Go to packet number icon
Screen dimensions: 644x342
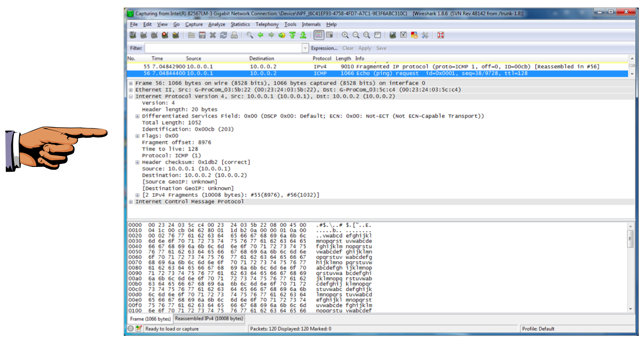tap(282, 35)
